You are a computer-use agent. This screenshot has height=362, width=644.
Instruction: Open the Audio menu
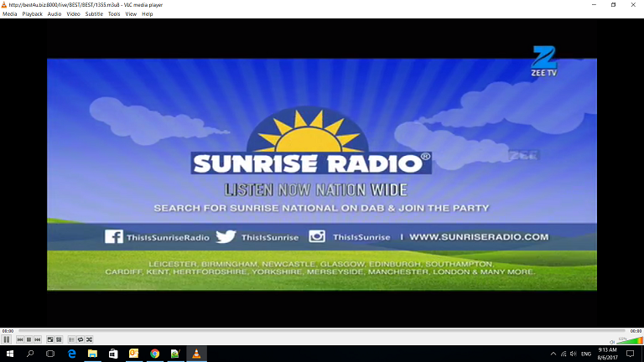pos(55,14)
